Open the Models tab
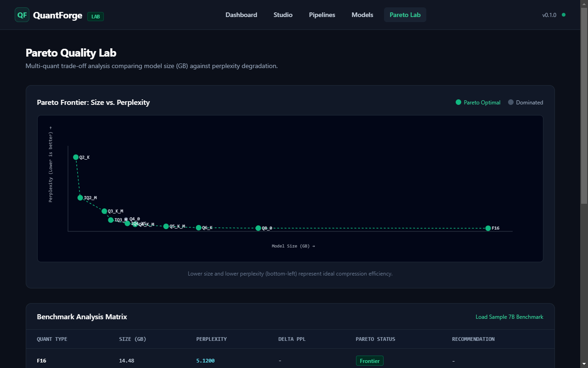588x368 pixels. pyautogui.click(x=362, y=15)
